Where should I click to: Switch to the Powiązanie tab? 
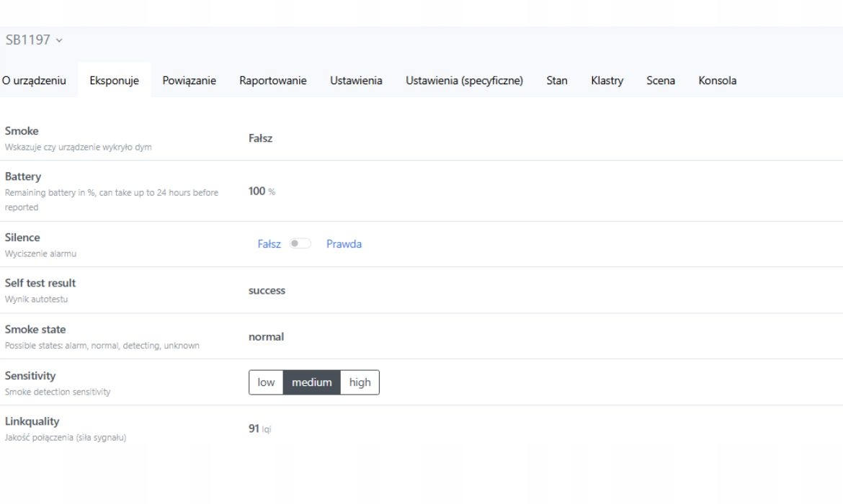tap(189, 81)
